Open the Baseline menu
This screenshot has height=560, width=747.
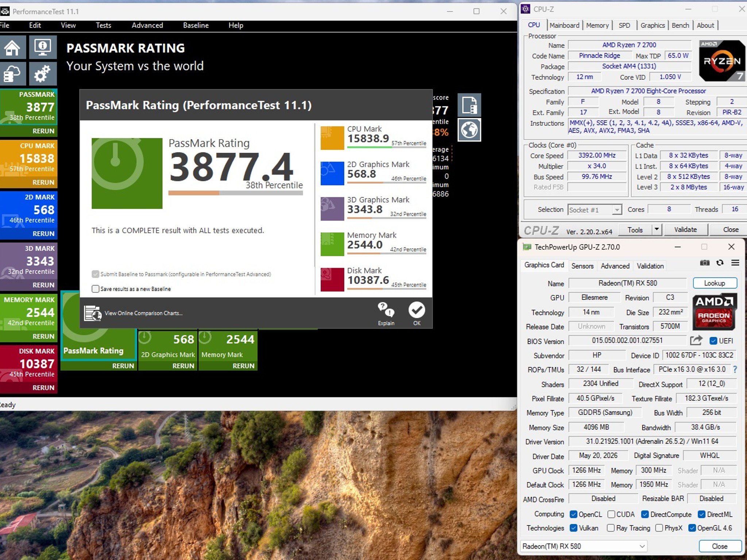(196, 25)
